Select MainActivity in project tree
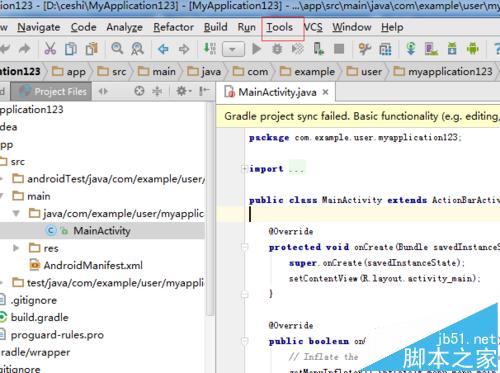 pos(102,231)
